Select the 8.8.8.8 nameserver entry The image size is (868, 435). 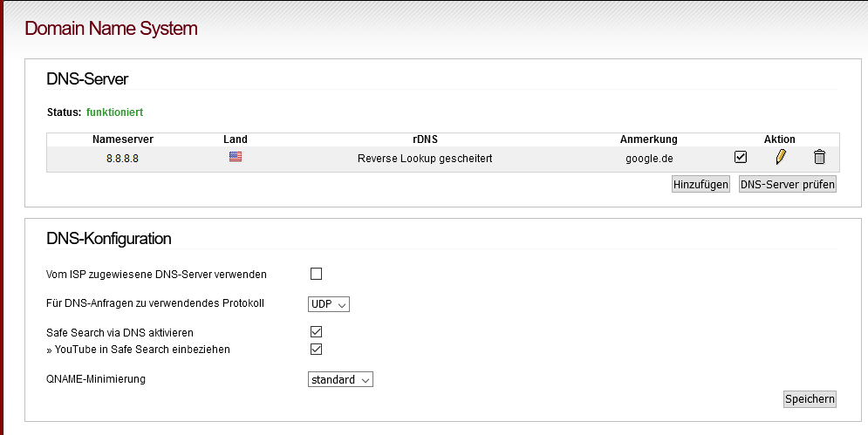[122, 159]
